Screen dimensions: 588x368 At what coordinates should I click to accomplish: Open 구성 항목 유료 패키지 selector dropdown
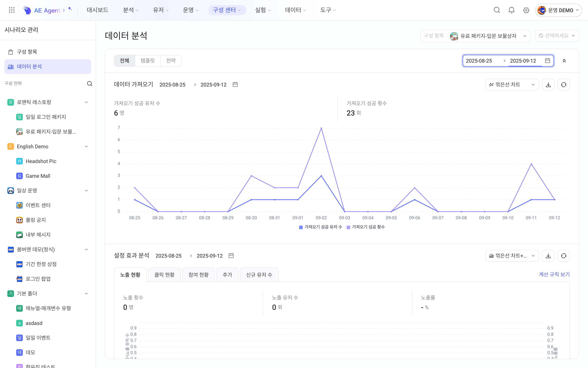coord(475,36)
